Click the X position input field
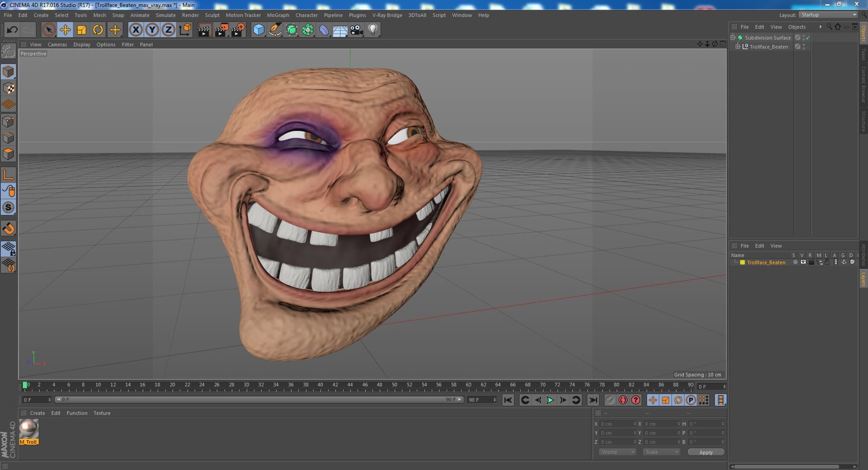 click(618, 424)
